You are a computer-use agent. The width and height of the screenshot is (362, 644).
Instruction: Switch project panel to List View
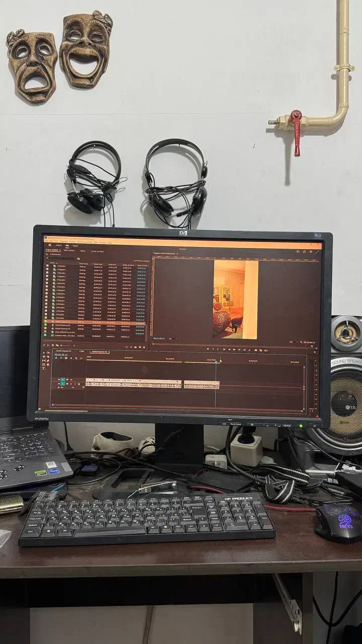(x=48, y=345)
